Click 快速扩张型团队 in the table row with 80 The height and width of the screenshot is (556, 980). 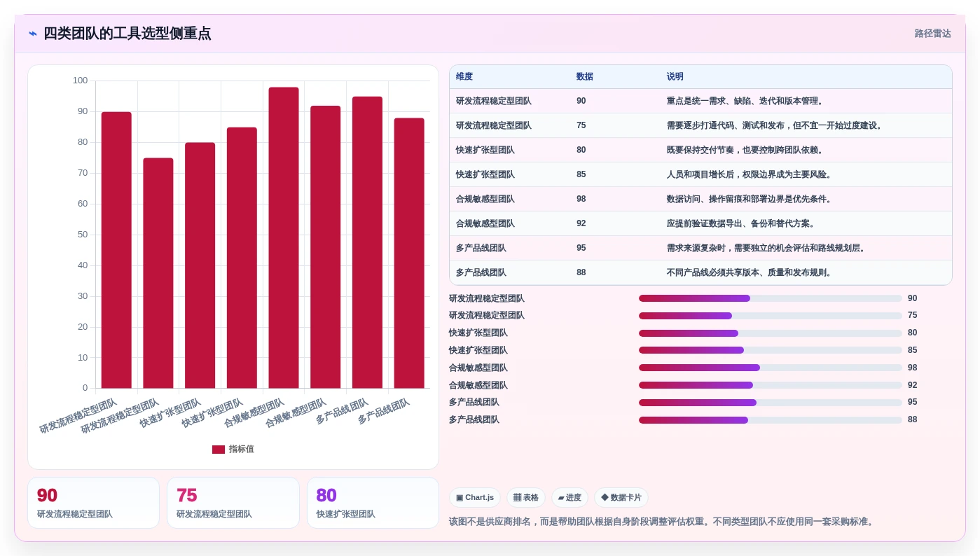tap(485, 150)
